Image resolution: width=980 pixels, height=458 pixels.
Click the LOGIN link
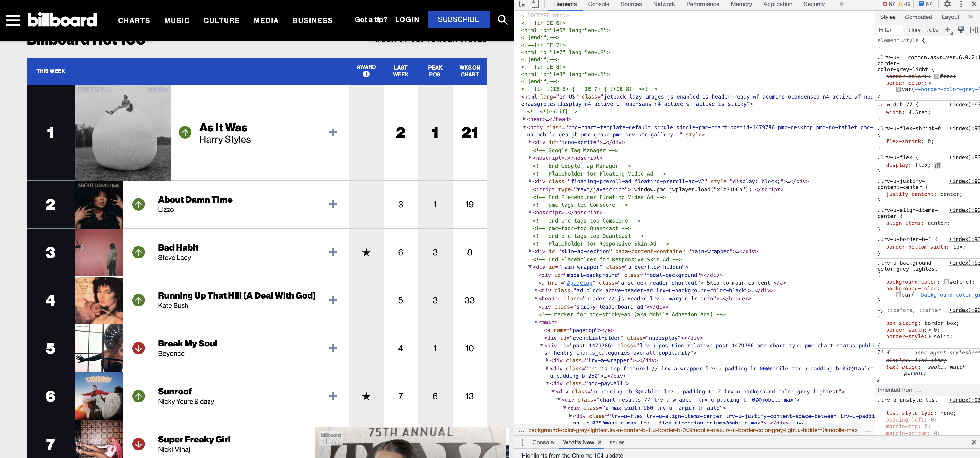coord(407,19)
